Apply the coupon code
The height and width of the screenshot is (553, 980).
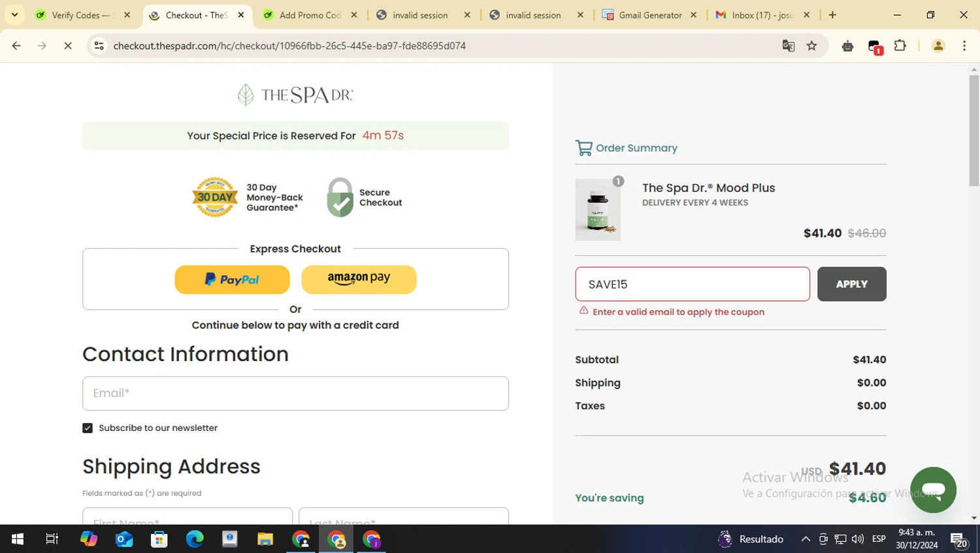(852, 284)
